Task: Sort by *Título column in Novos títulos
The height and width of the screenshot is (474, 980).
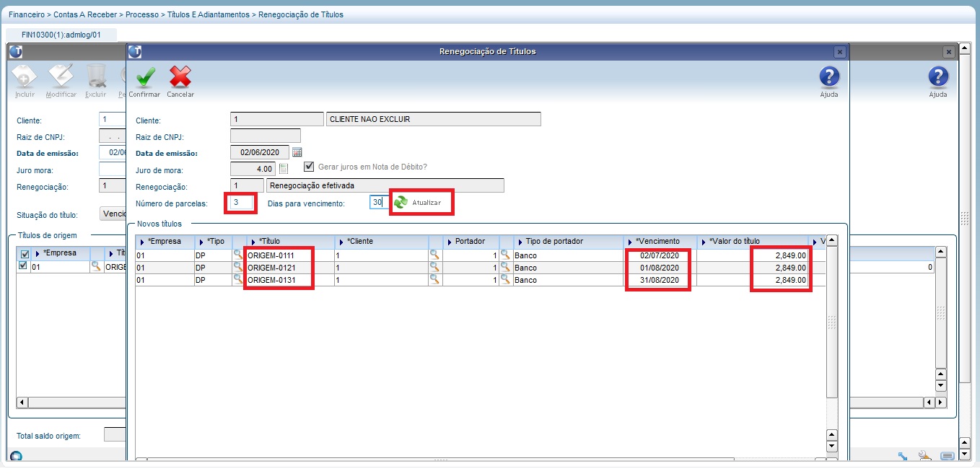Action: [x=290, y=241]
